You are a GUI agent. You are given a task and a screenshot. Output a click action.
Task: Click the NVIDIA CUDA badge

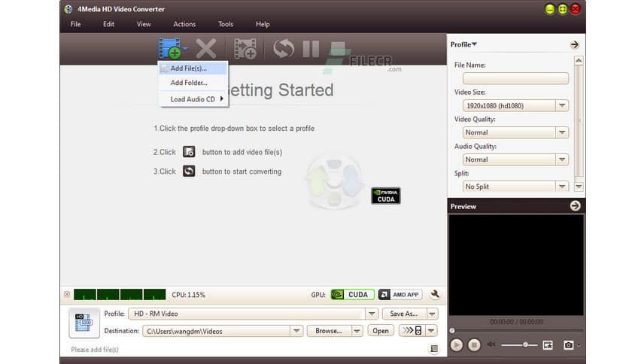pyautogui.click(x=385, y=196)
